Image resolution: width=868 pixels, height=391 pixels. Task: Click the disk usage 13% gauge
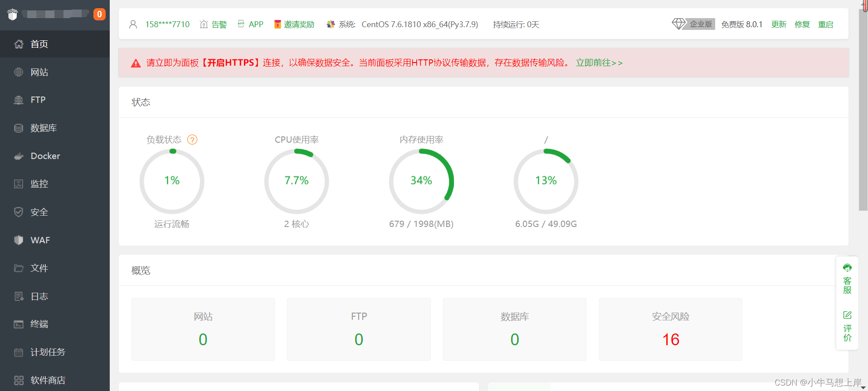tap(546, 181)
